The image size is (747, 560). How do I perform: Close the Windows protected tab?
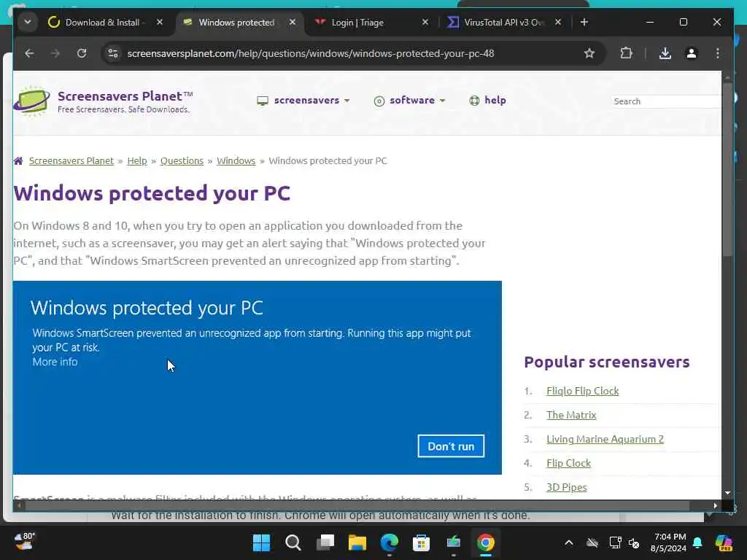(x=293, y=23)
